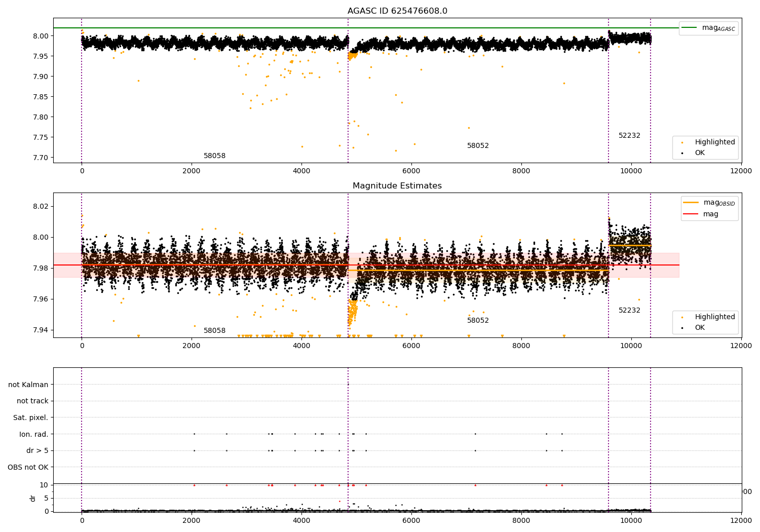
Task: Click the 7.75 y-tick in the top plot
Action: tap(41, 137)
